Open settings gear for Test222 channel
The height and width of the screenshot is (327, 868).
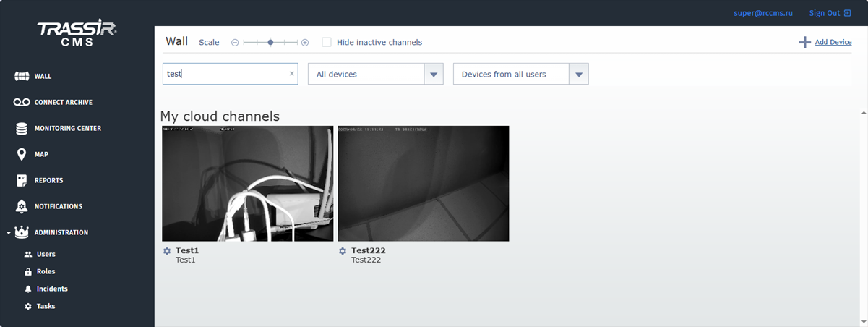click(343, 251)
